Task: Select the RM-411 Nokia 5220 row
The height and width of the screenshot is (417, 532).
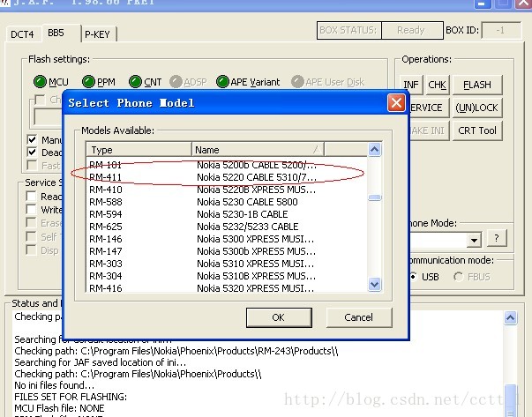Action: pos(227,177)
